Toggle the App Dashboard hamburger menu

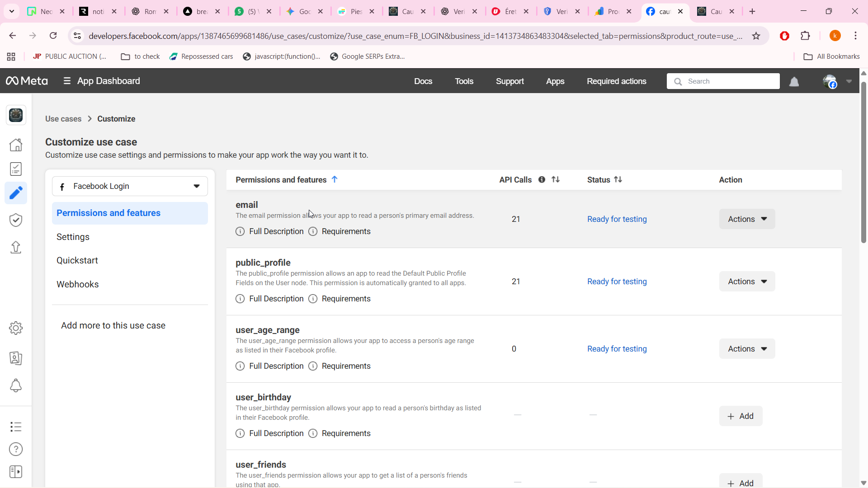pos(67,81)
